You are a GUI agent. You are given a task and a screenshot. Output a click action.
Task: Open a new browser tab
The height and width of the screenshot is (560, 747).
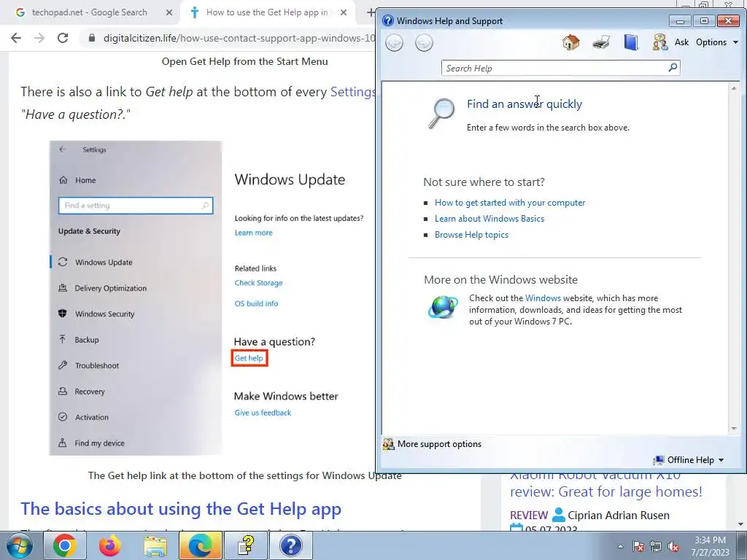click(370, 13)
